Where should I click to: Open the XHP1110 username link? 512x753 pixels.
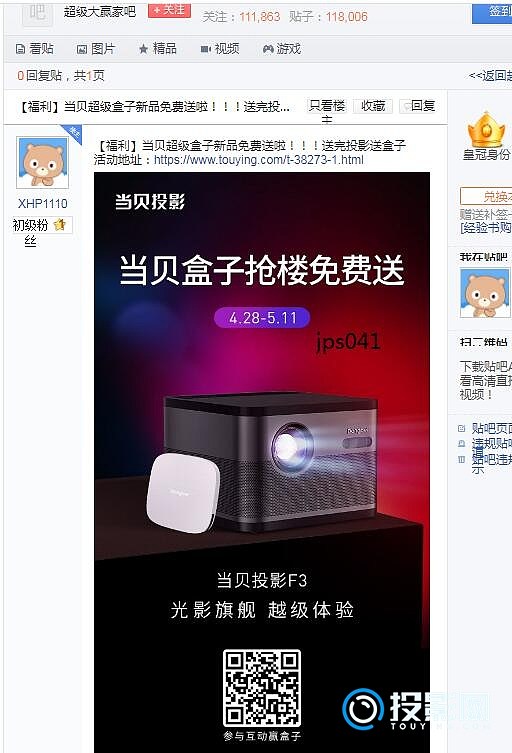(42, 204)
